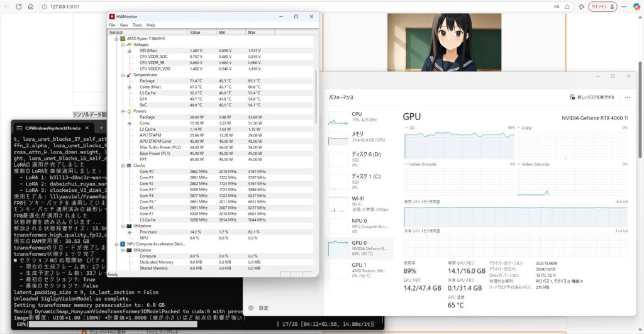Run new task button in Task Manager

pos(592,97)
